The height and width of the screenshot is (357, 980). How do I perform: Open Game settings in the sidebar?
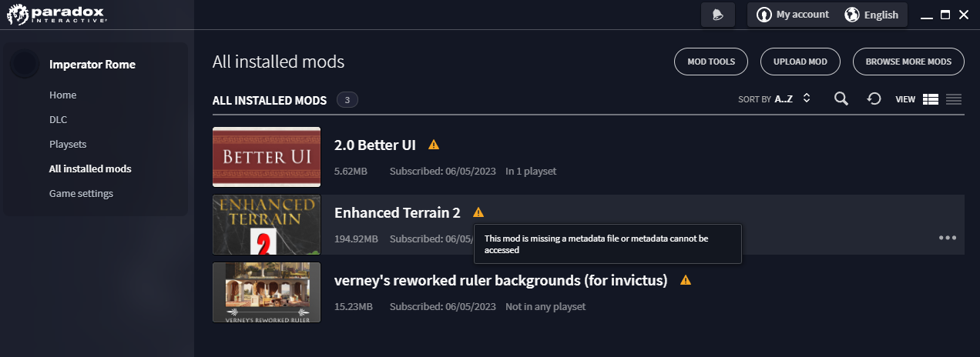click(81, 193)
